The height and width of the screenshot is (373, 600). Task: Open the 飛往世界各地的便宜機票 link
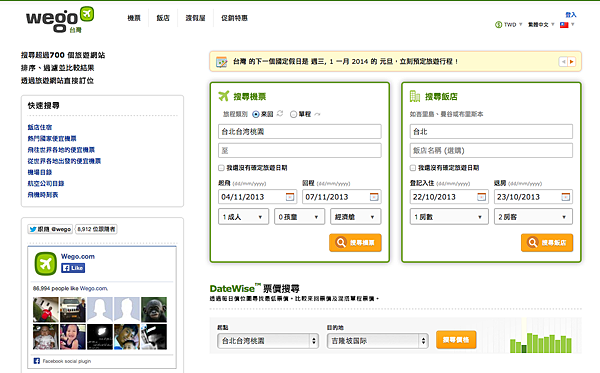point(61,150)
